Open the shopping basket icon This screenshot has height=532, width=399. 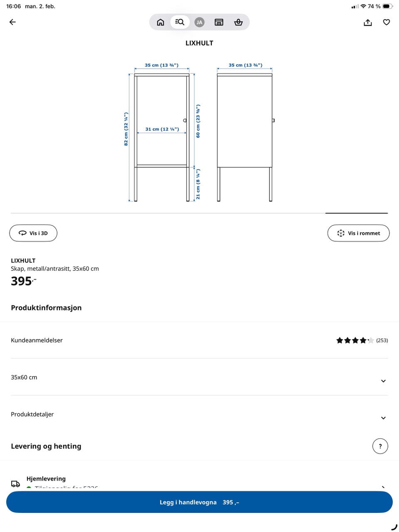[x=238, y=22]
